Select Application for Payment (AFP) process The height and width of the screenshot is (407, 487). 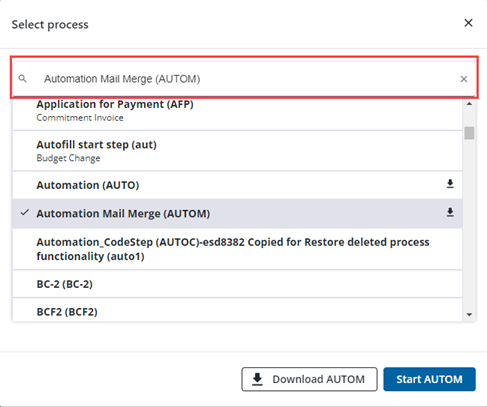coord(237,111)
